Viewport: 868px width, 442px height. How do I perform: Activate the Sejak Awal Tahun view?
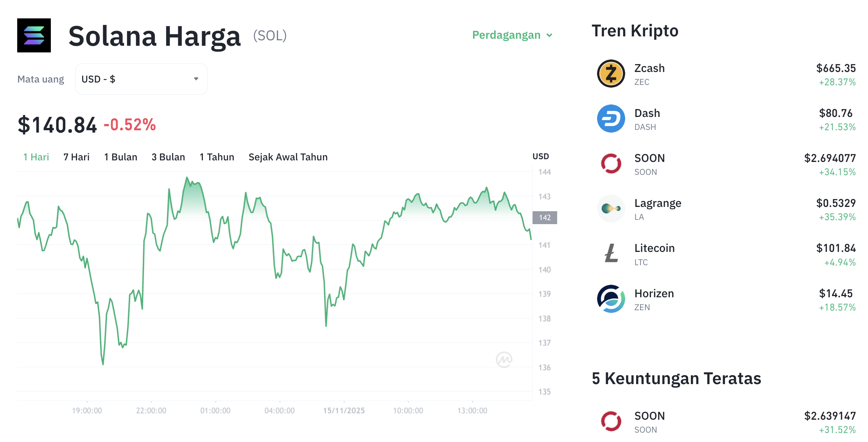click(288, 157)
